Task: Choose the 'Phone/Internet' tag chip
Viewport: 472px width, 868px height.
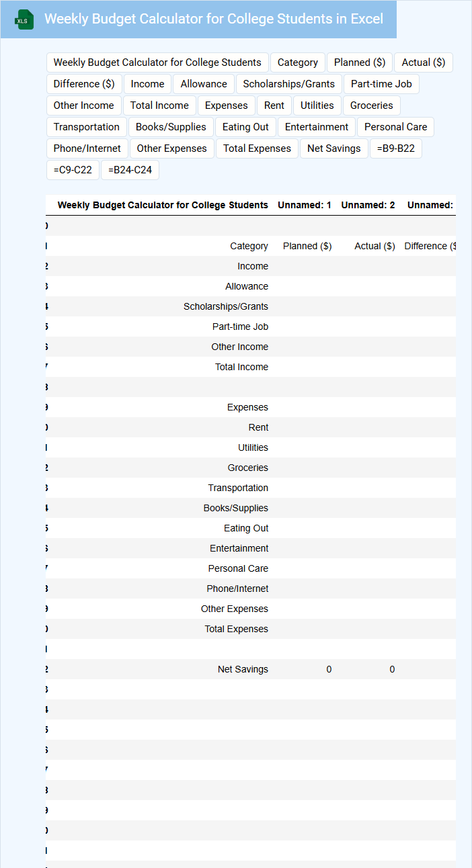Action: pyautogui.click(x=87, y=148)
